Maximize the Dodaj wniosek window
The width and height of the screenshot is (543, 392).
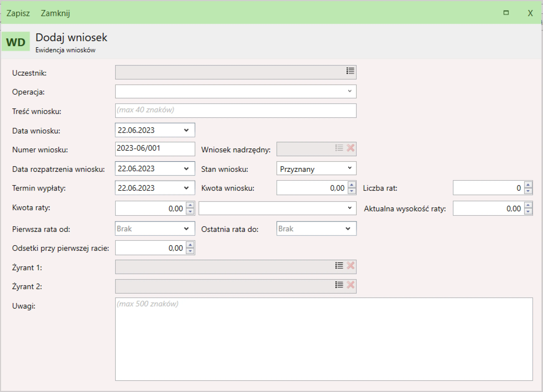pos(506,13)
